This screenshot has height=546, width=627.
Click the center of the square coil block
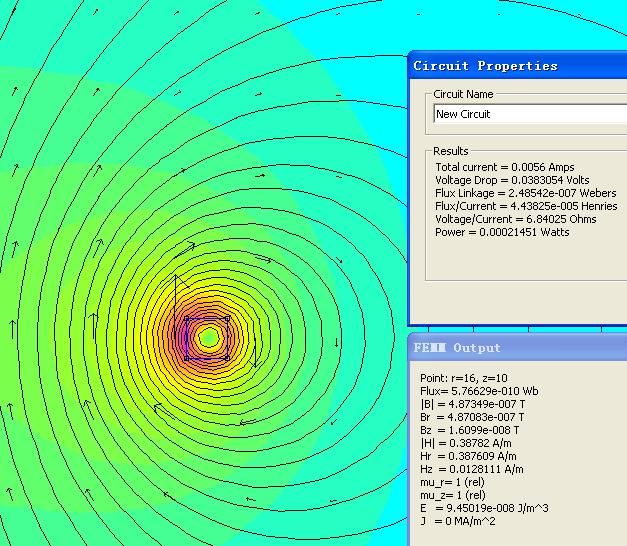(208, 338)
